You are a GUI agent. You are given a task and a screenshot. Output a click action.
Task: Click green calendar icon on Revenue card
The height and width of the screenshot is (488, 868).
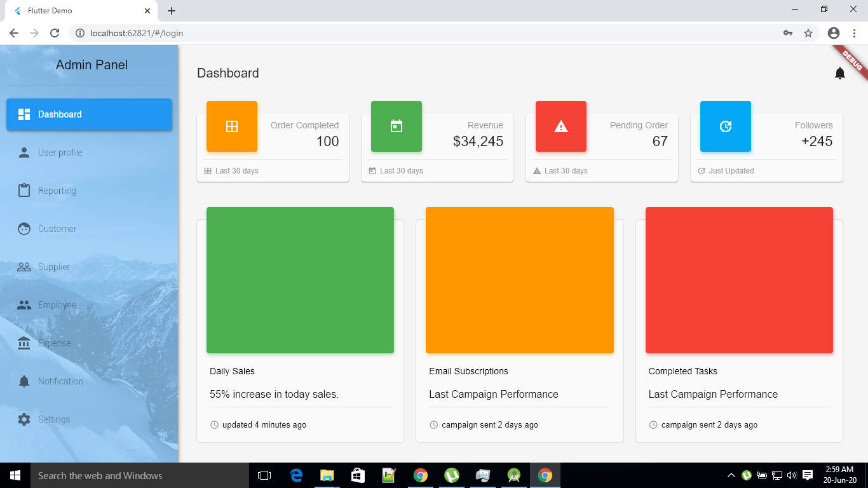coord(397,126)
